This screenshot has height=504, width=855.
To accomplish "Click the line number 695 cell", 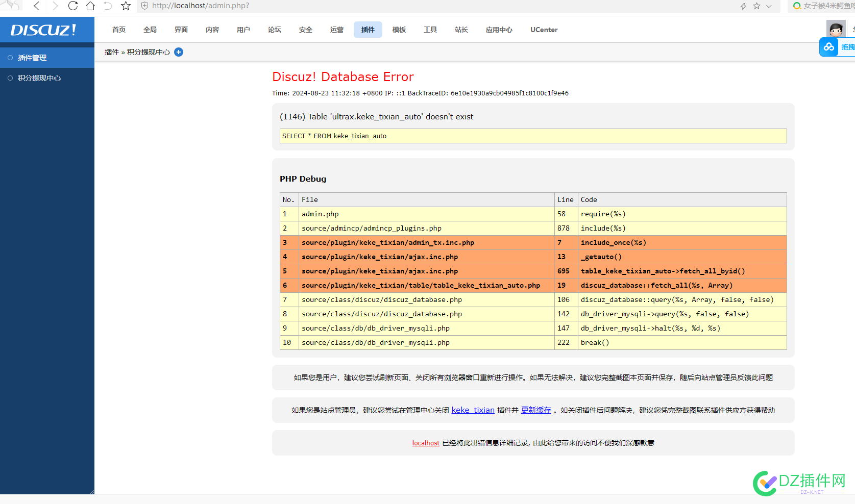I will (x=566, y=271).
